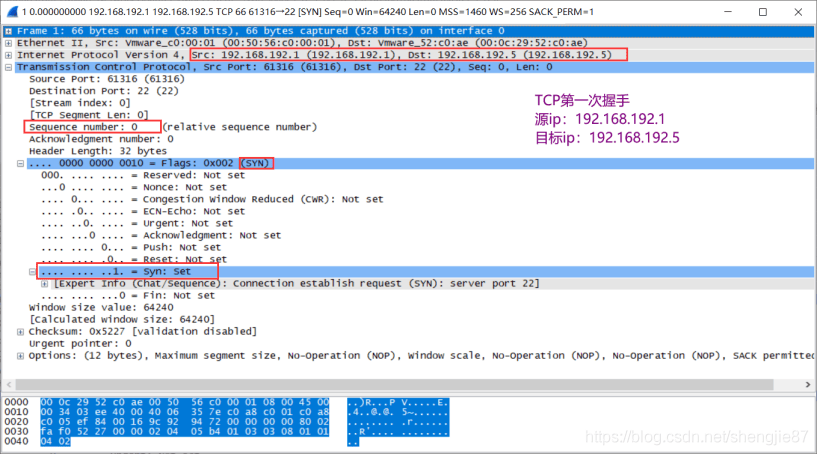This screenshot has width=818, height=455.
Task: Expand the TCP Options (12 bytes) node
Action: point(21,355)
